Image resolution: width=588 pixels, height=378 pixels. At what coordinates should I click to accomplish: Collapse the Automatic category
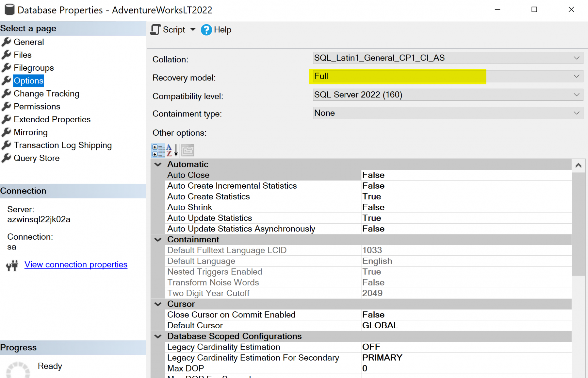tap(158, 164)
